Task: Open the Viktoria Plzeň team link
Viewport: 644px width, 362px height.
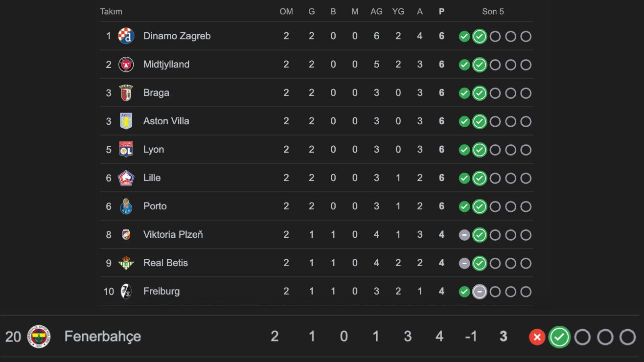Action: (173, 235)
